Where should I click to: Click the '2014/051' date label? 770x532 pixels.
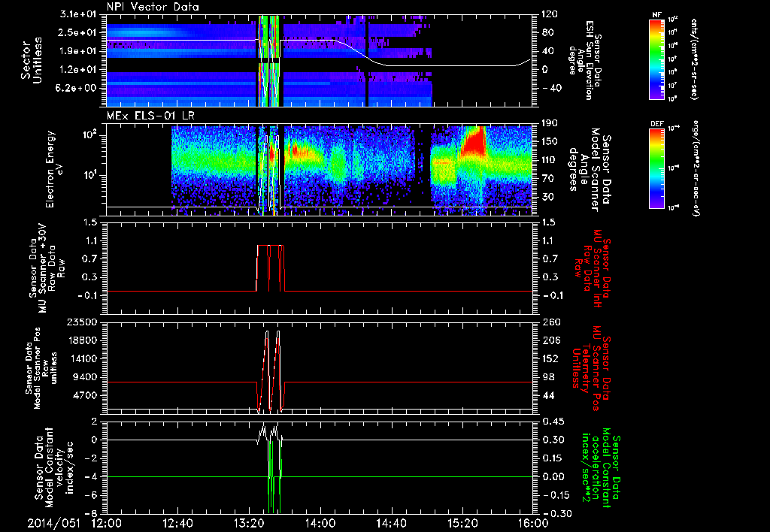click(53, 523)
